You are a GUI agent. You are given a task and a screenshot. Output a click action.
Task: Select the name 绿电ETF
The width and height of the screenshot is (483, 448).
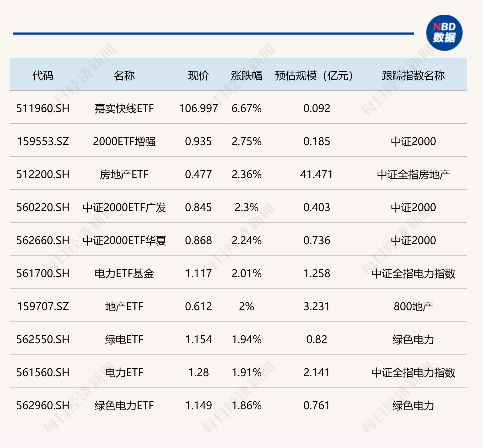click(x=124, y=340)
